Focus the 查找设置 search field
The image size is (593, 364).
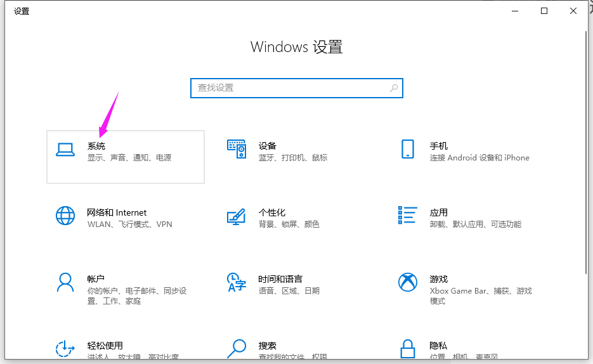click(x=297, y=88)
